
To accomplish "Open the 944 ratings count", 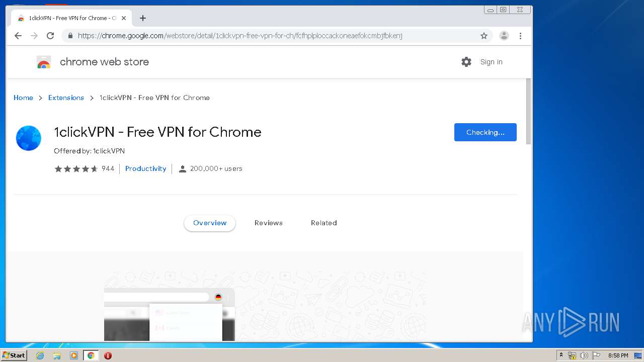I will (x=108, y=169).
